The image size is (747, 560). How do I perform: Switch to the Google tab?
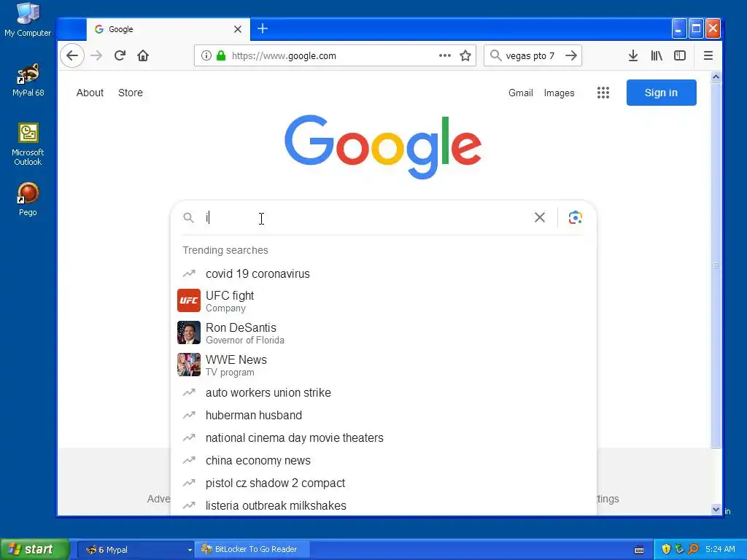click(x=168, y=29)
